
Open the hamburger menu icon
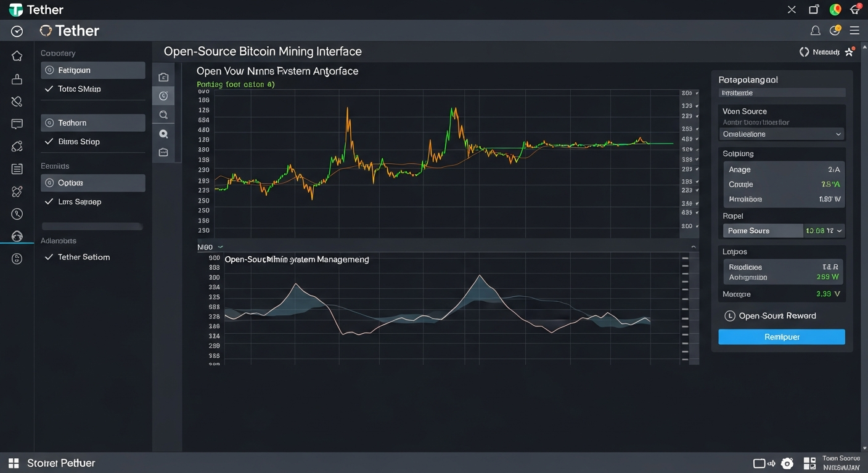pyautogui.click(x=854, y=31)
